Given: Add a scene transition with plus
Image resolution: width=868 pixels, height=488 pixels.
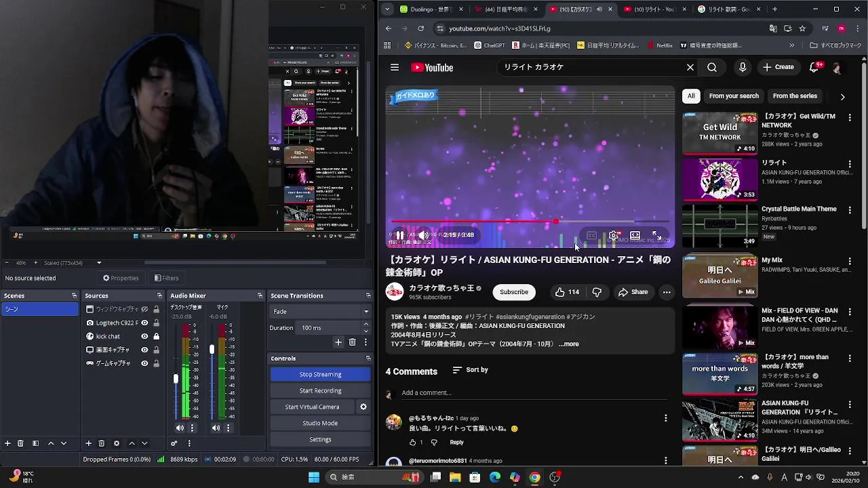Looking at the screenshot, I should click(x=338, y=342).
